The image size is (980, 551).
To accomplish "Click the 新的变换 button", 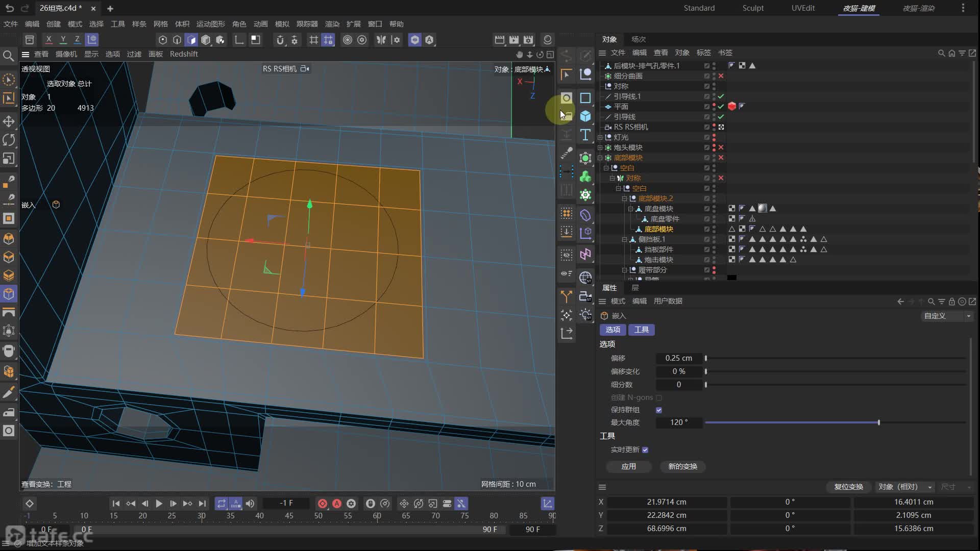I will click(x=682, y=467).
